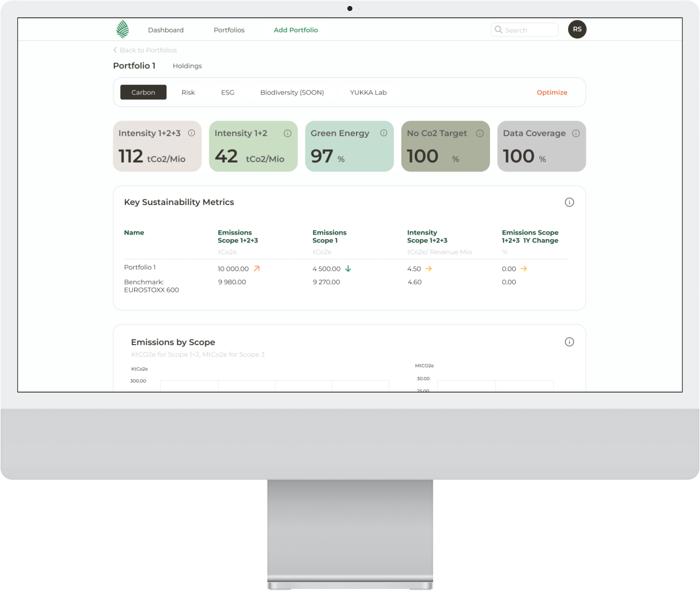Open info for Emissions by Scope chart
Image resolution: width=700 pixels, height=591 pixels.
[x=569, y=342]
